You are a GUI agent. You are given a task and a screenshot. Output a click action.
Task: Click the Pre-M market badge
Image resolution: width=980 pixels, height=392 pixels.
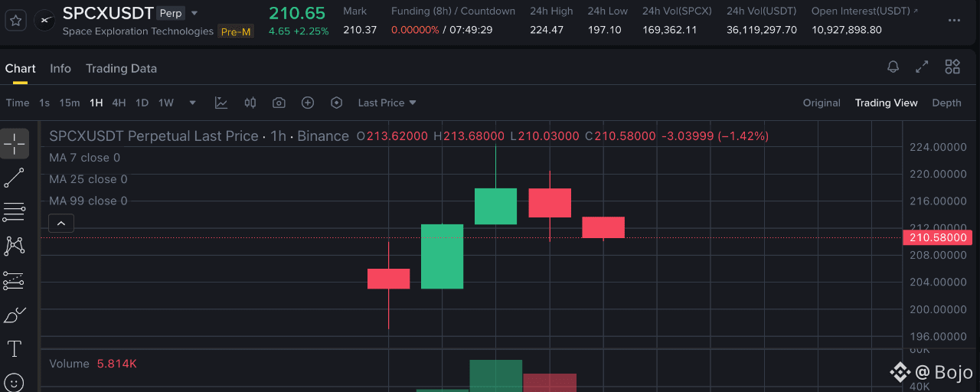point(236,31)
